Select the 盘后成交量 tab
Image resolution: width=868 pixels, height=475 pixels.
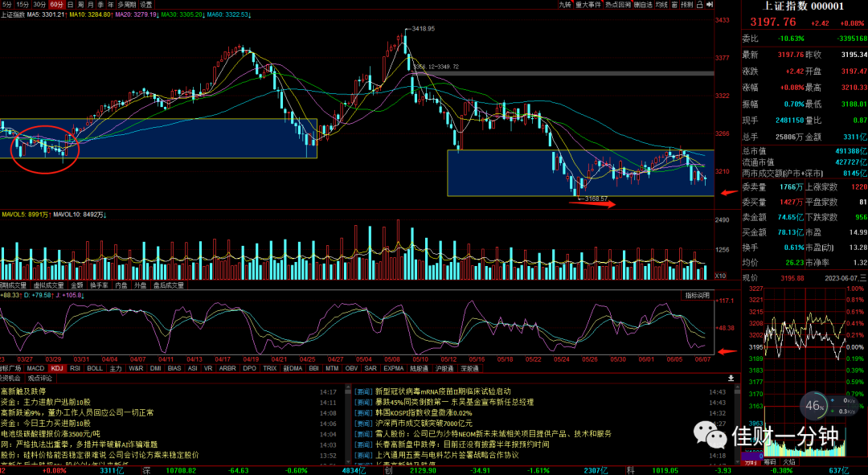coord(168,285)
